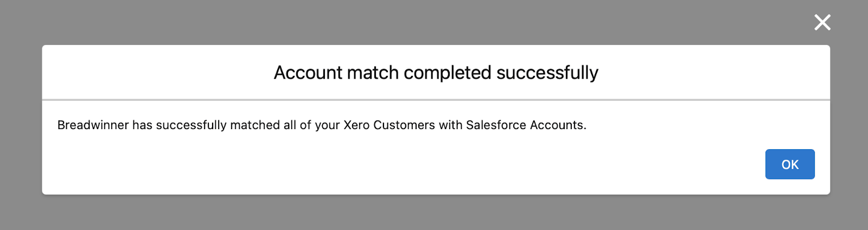
Task: Click the white header area left of the title
Action: click(x=157, y=73)
